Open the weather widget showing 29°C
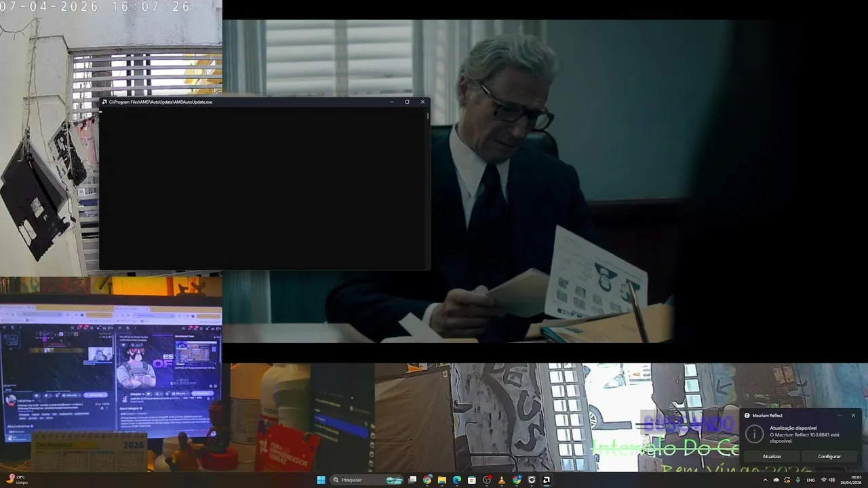This screenshot has width=868, height=488. tap(17, 480)
